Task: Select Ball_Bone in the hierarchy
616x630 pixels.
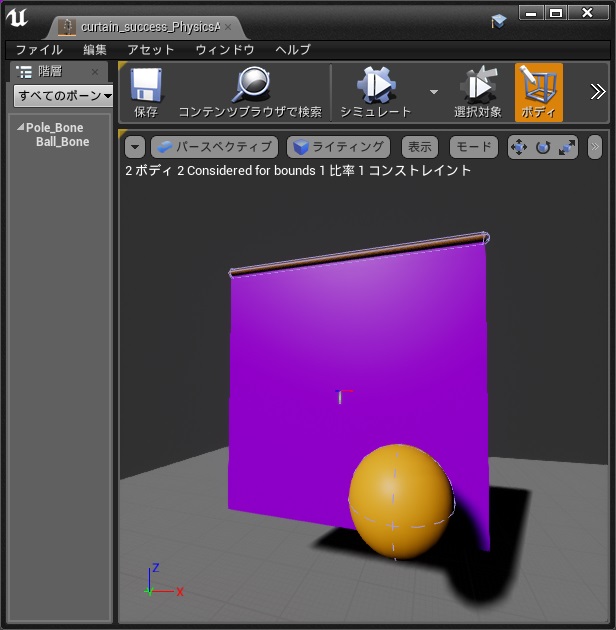Action: pos(63,142)
